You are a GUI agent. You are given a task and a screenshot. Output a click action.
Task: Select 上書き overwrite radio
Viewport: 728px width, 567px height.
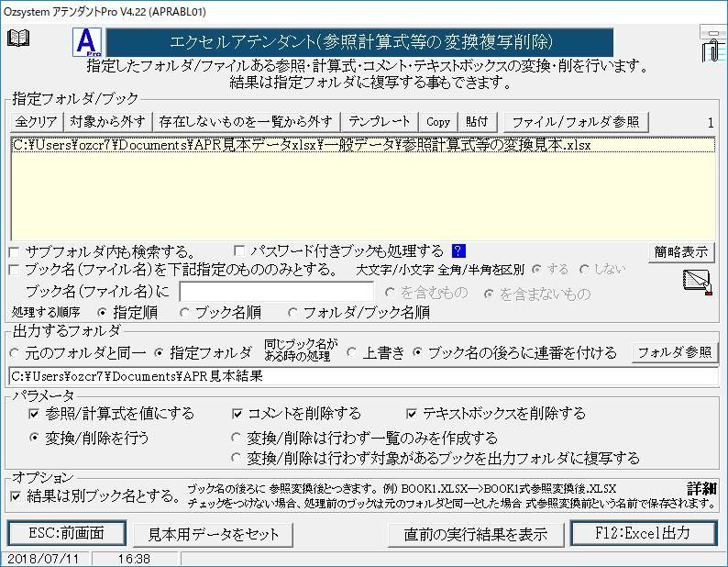point(352,352)
